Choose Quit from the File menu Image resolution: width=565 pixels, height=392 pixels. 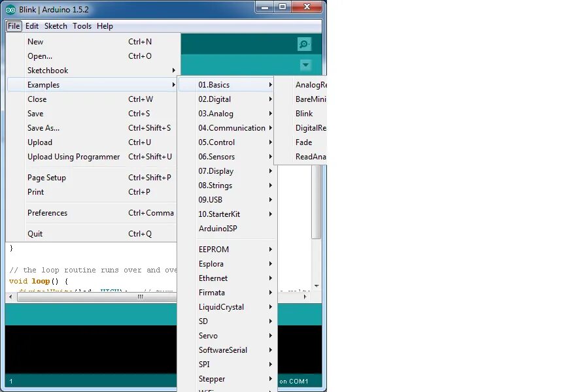click(92, 234)
